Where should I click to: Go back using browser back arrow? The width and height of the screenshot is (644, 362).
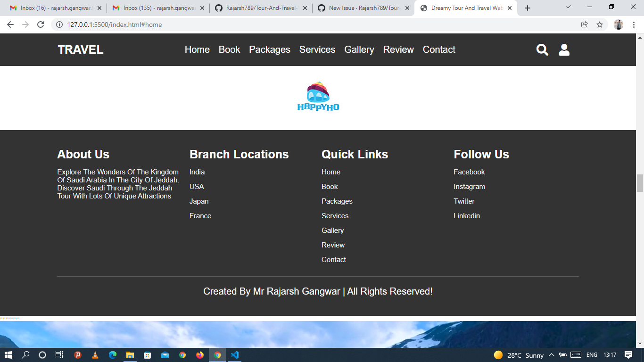click(x=10, y=25)
